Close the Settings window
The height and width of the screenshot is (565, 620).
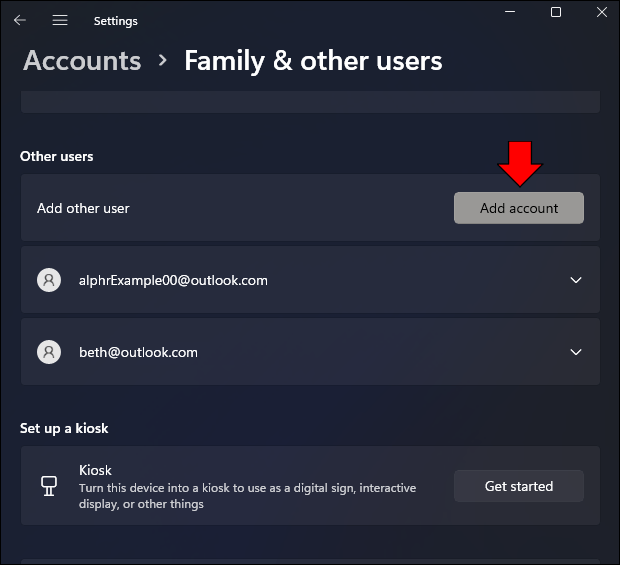coord(602,12)
